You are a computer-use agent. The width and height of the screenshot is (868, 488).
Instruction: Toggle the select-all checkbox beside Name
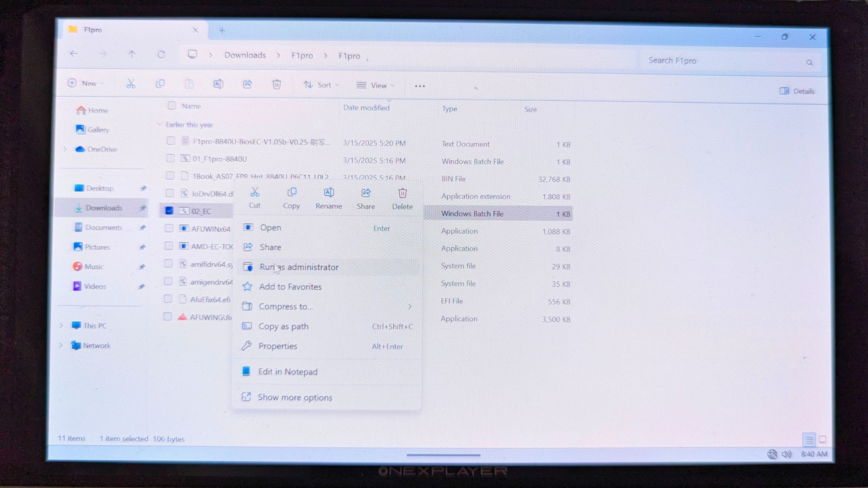[172, 106]
